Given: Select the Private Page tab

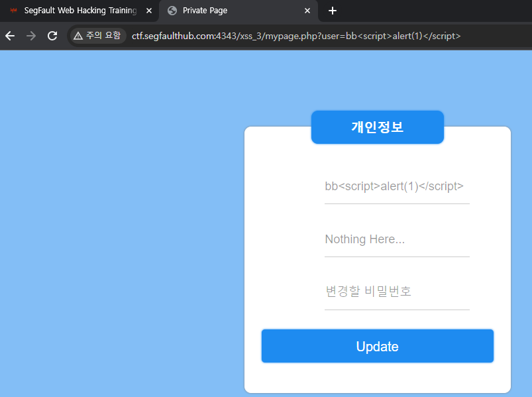Looking at the screenshot, I should point(239,11).
